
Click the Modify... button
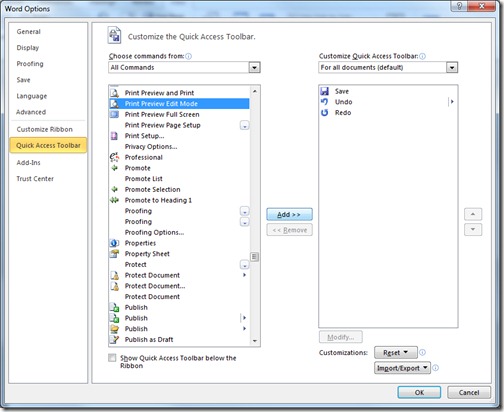coord(340,337)
